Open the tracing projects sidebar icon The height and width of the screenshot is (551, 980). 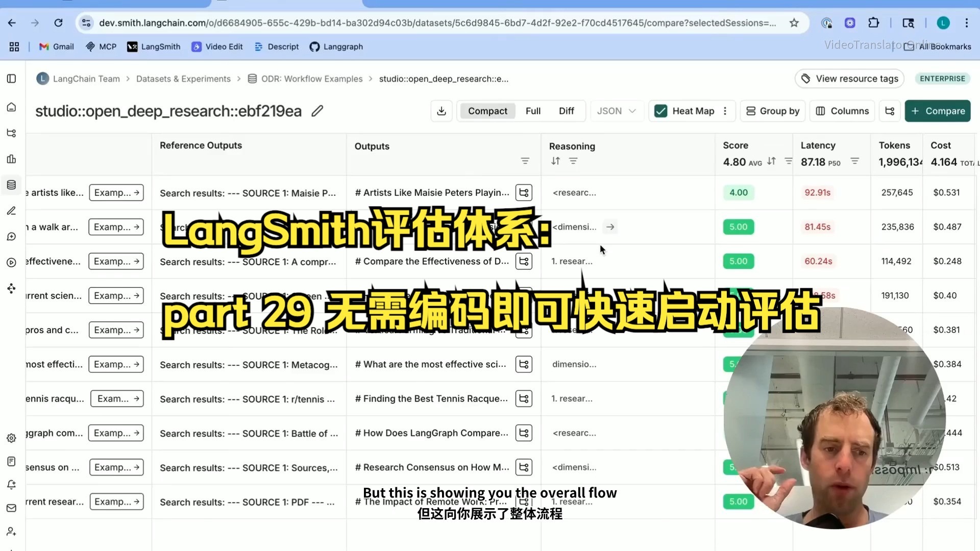pos(11,133)
